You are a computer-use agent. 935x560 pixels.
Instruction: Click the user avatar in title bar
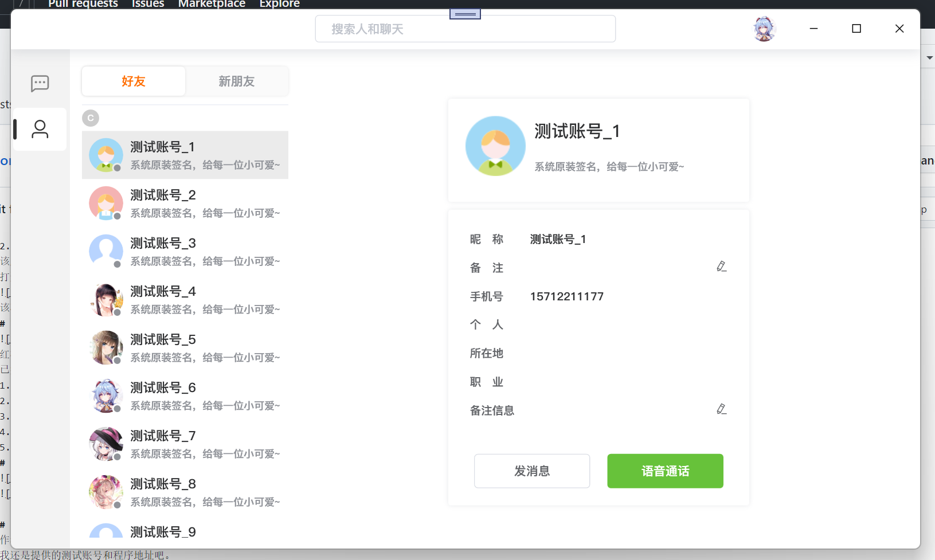tap(764, 29)
